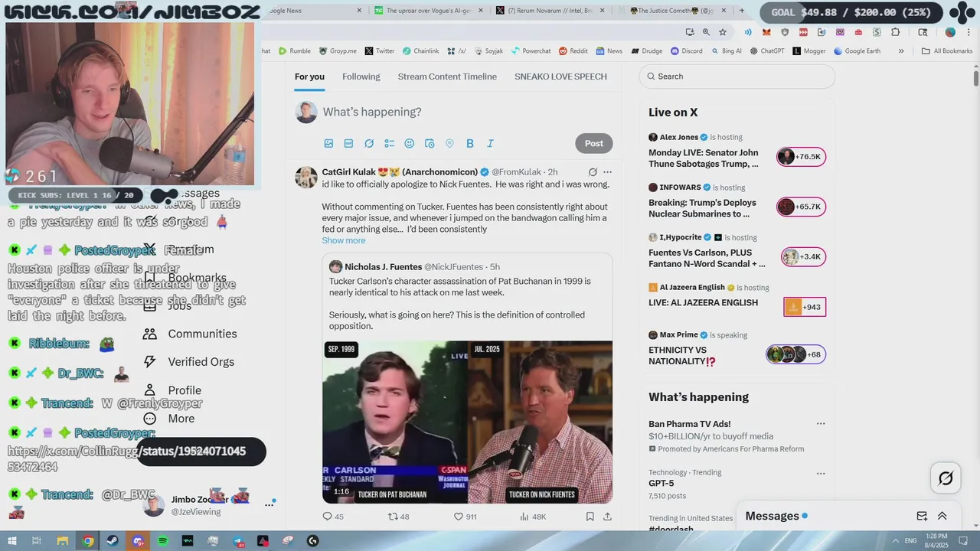Open Communities in X sidebar
Screen dimensions: 980x551
tap(191, 334)
